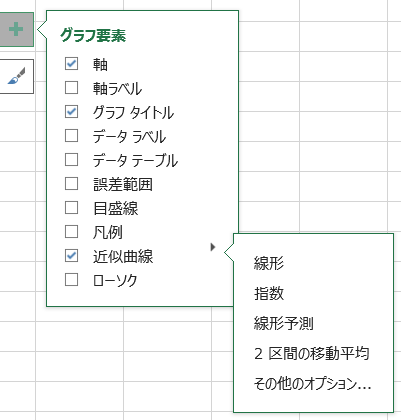Enable the 軸ラベル checkbox

pyautogui.click(x=72, y=88)
